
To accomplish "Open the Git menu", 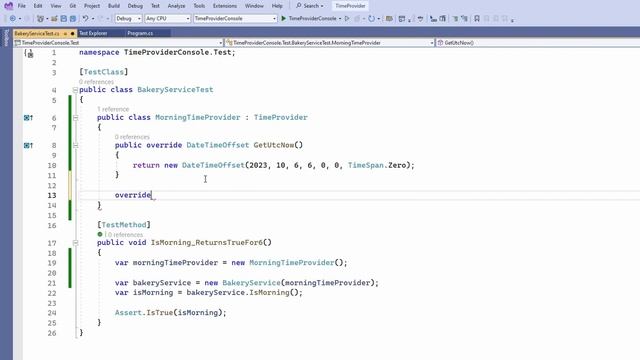I will (x=73, y=6).
